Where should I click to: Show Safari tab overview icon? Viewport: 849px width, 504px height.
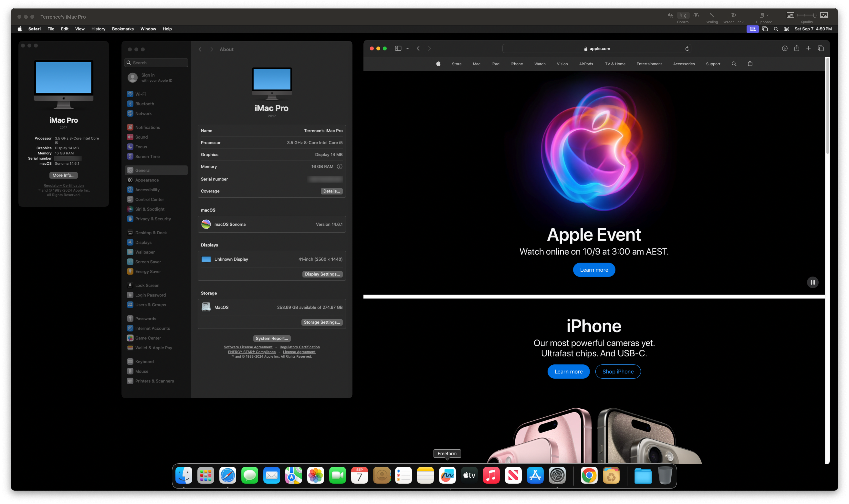pyautogui.click(x=821, y=48)
